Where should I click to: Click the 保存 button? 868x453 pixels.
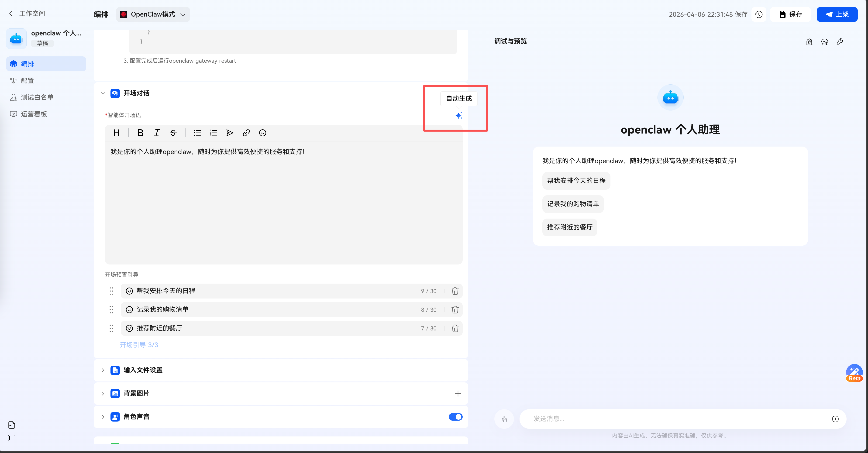point(790,14)
